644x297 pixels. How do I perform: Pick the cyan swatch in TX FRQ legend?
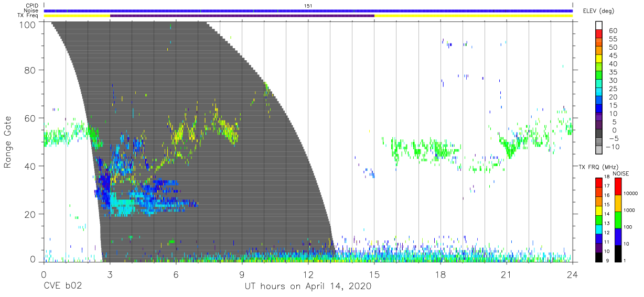click(599, 228)
